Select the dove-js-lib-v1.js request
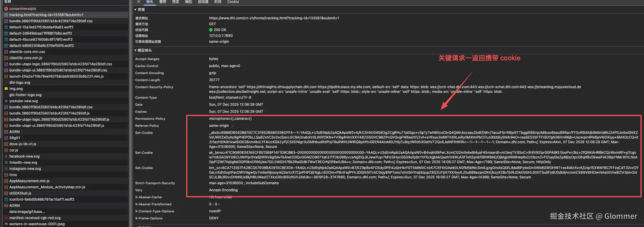 (x=23, y=144)
